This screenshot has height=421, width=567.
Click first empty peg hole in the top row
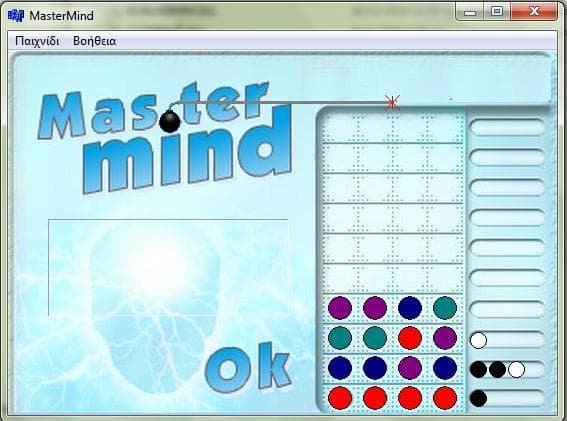coord(340,128)
